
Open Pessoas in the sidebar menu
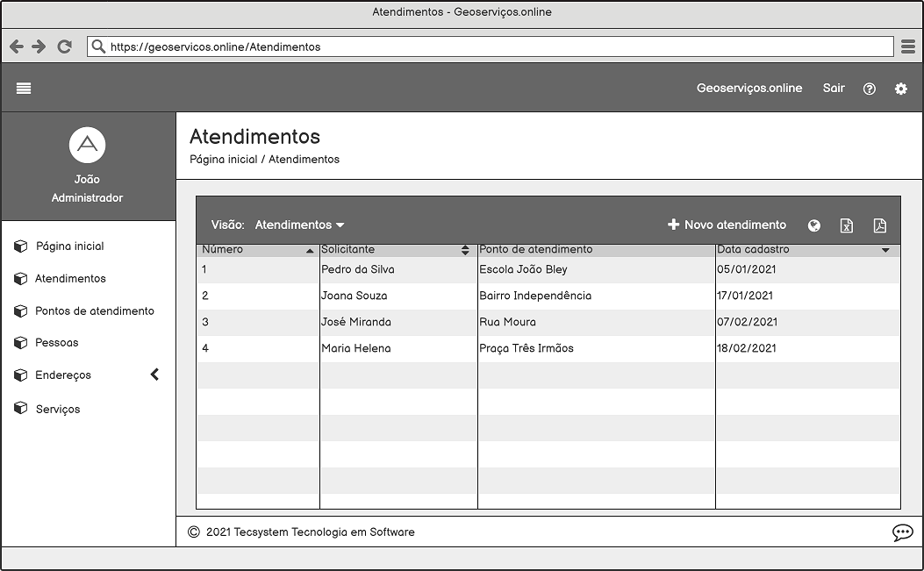(x=56, y=343)
